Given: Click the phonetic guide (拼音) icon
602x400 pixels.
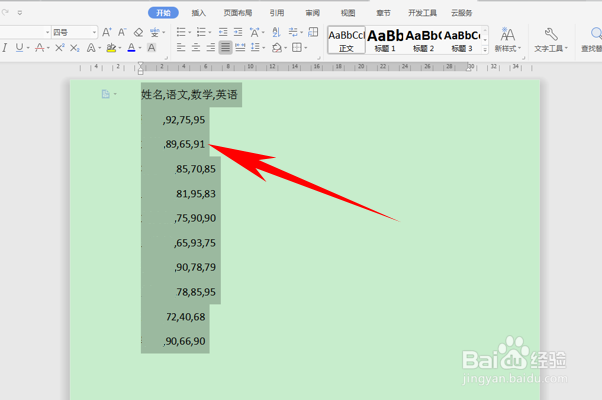Looking at the screenshot, I should [x=155, y=32].
